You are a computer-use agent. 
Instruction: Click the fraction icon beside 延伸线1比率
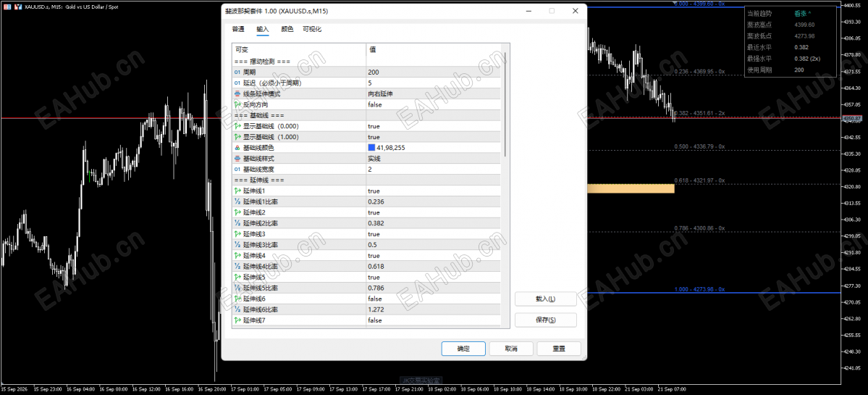click(237, 201)
